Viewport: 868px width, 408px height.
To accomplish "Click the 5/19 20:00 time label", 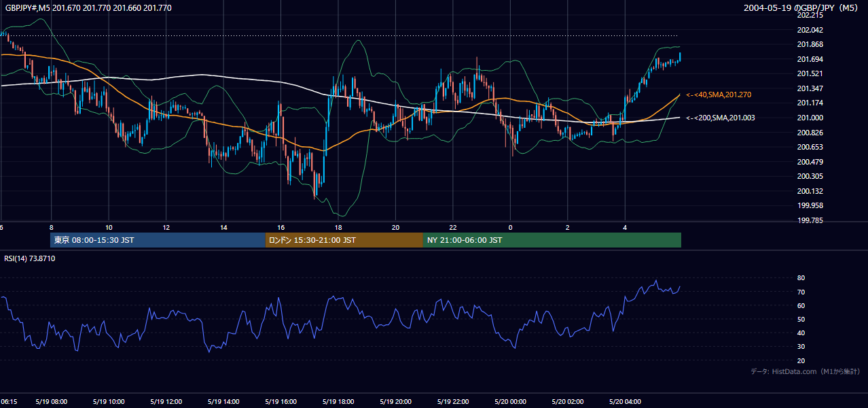I will [395, 402].
